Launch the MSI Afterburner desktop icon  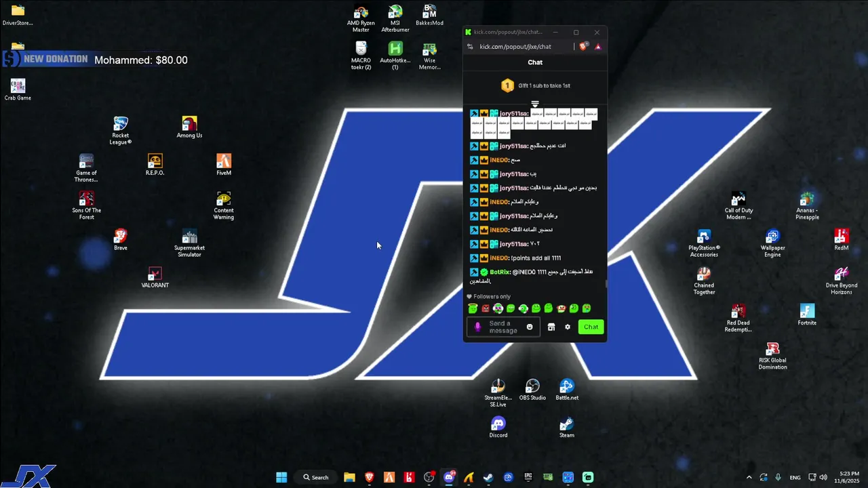395,18
